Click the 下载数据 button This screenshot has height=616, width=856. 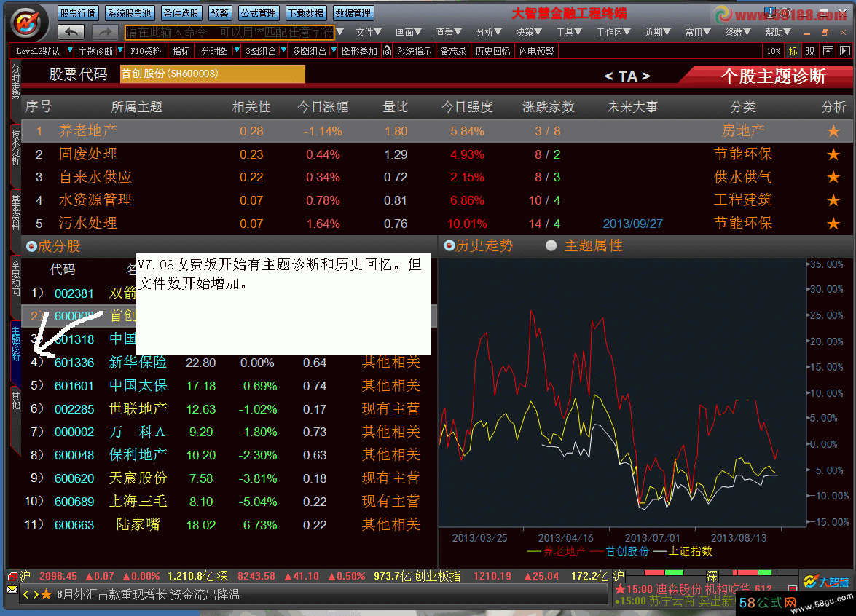(x=306, y=13)
